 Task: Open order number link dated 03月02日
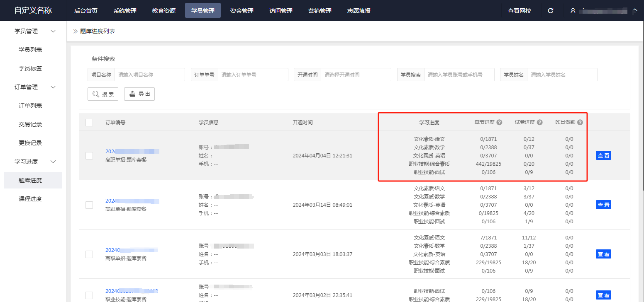[132, 291]
